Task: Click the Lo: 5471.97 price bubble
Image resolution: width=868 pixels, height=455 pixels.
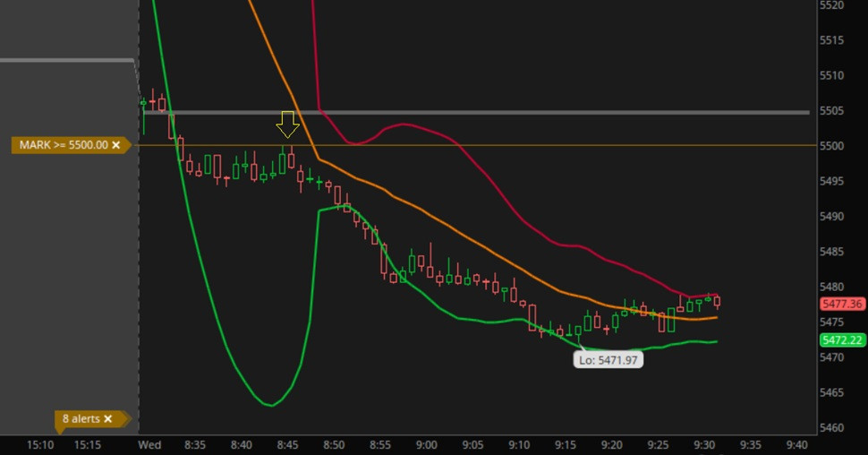Action: tap(608, 360)
